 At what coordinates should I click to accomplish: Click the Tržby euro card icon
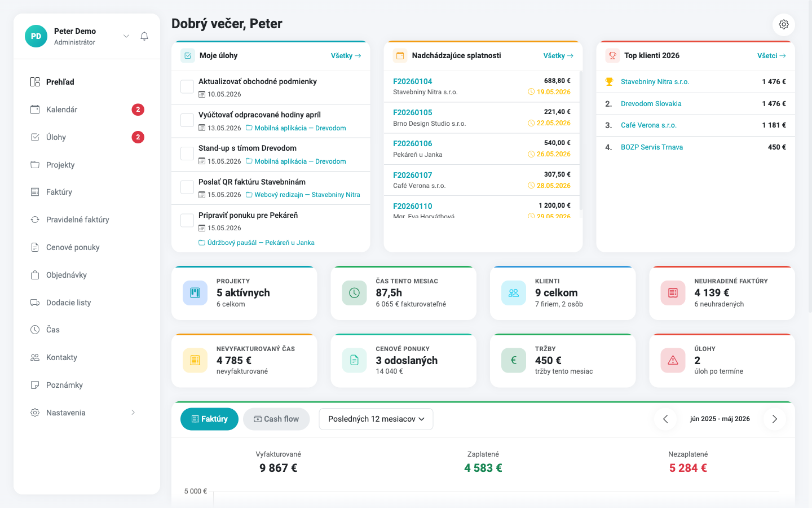pyautogui.click(x=514, y=360)
